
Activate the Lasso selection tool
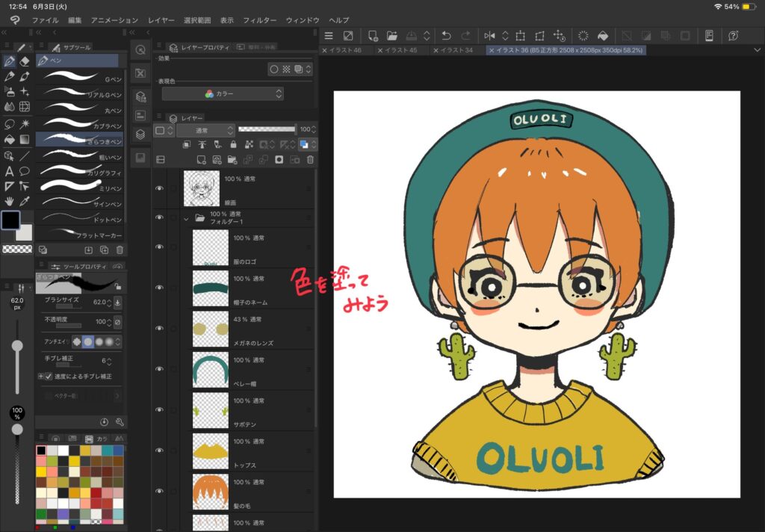[9, 124]
